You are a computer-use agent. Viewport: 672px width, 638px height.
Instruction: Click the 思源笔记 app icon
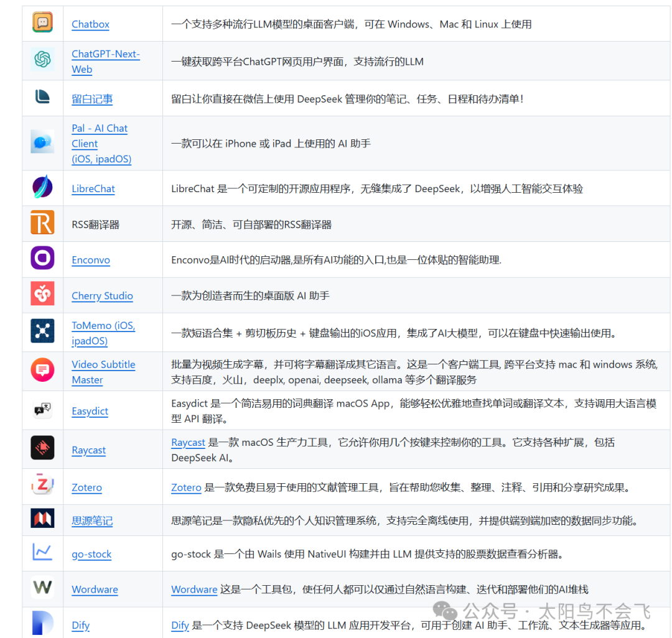[x=42, y=520]
